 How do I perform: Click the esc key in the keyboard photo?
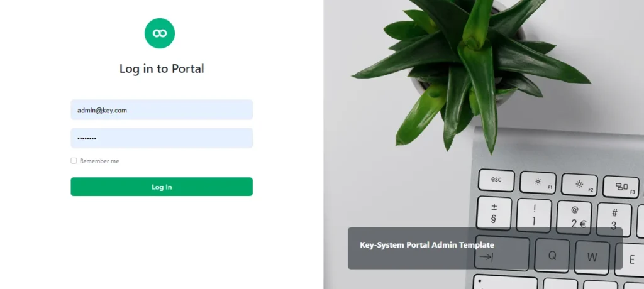(x=496, y=180)
